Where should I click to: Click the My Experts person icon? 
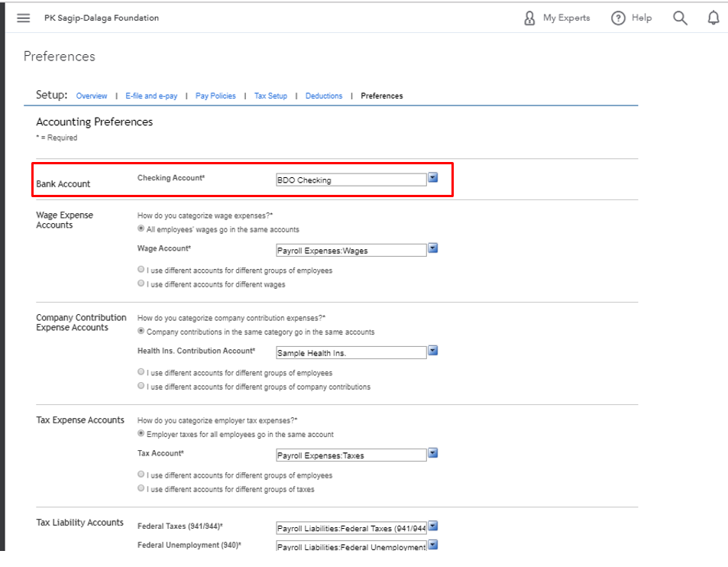[529, 18]
